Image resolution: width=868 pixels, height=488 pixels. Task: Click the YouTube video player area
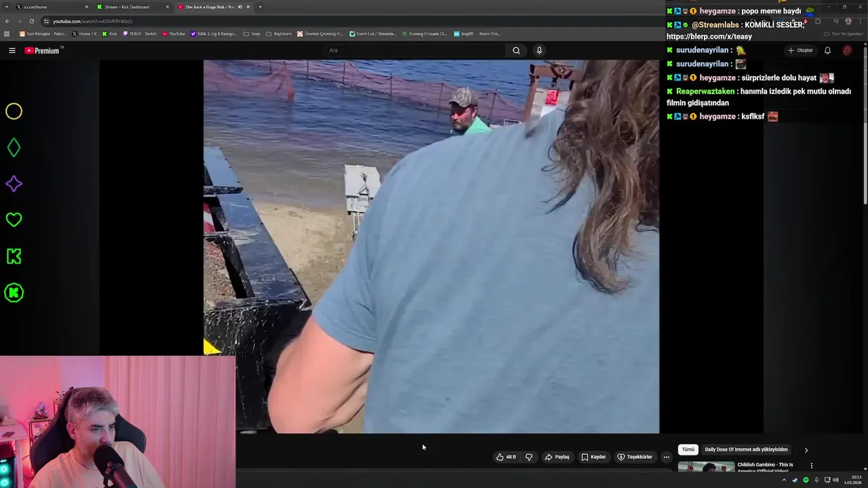pyautogui.click(x=431, y=246)
